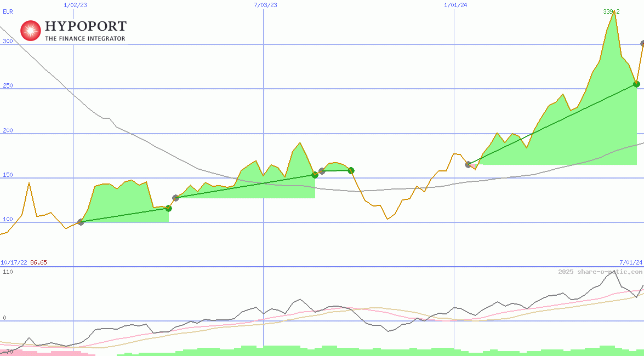Viewport: 644px width, 356px height.
Task: Select the grey marker starting the 2024 trend line
Action: coord(468,164)
